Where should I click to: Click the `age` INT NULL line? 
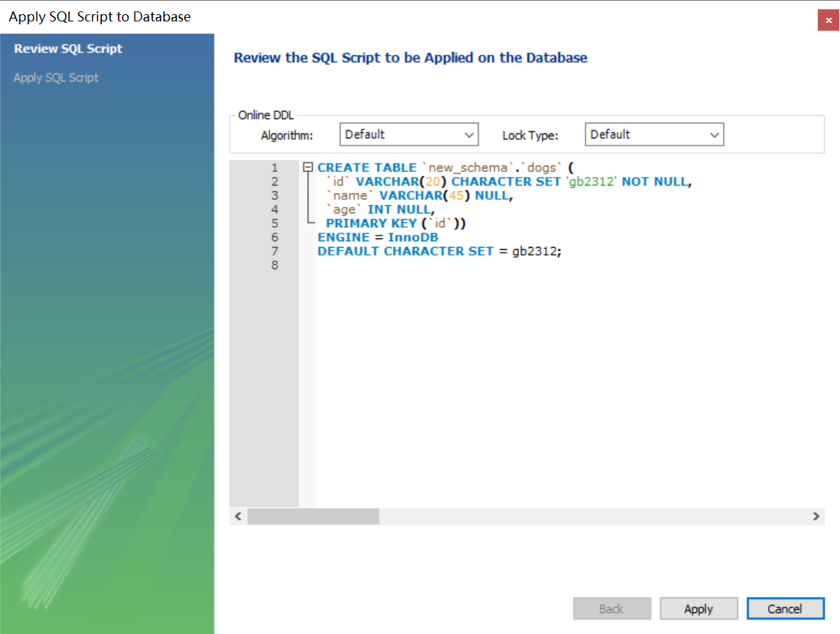tap(380, 209)
